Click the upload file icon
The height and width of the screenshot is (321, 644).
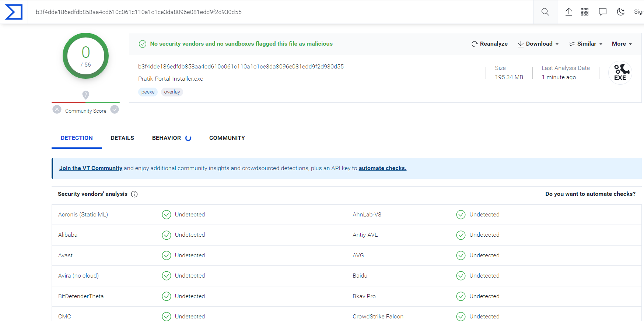click(x=568, y=12)
